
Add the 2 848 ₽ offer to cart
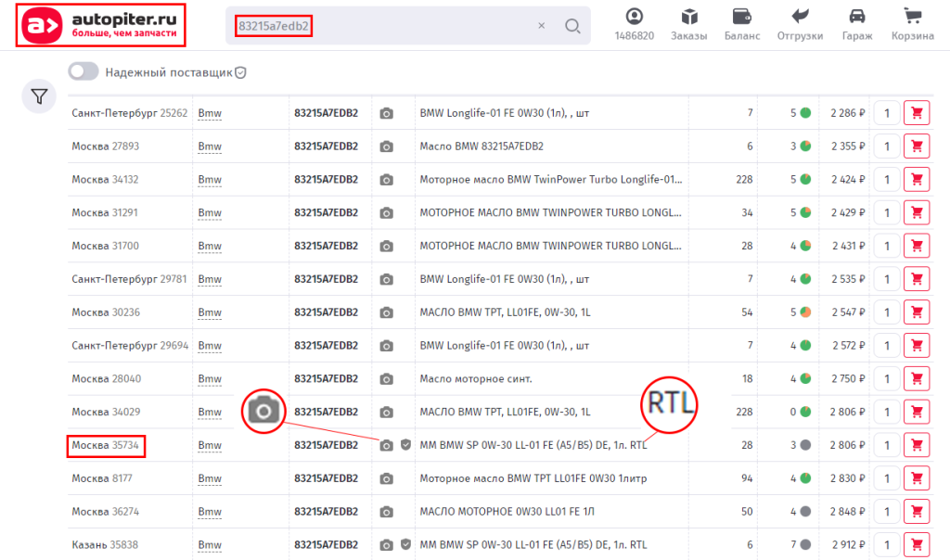[917, 512]
